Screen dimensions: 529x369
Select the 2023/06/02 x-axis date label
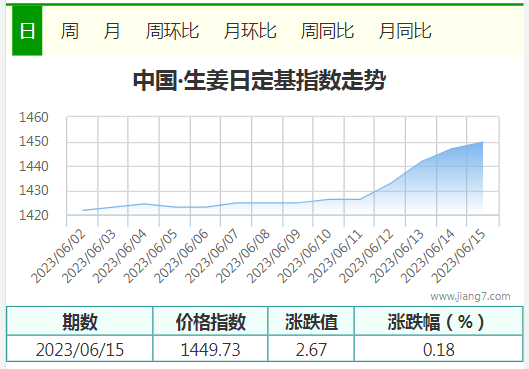(x=58, y=257)
